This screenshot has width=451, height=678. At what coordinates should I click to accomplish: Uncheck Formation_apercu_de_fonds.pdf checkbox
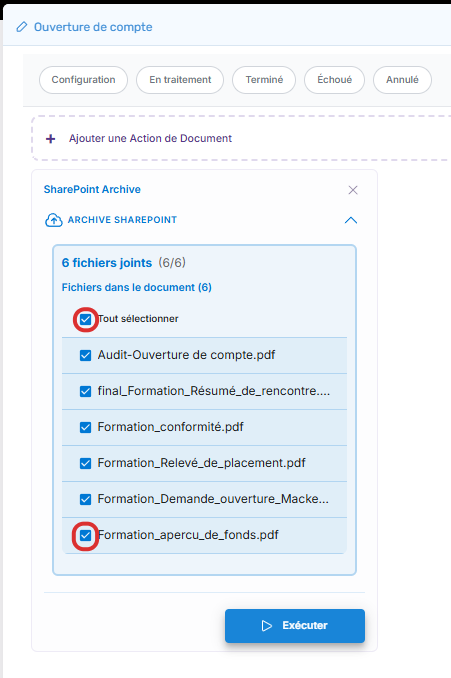86,535
